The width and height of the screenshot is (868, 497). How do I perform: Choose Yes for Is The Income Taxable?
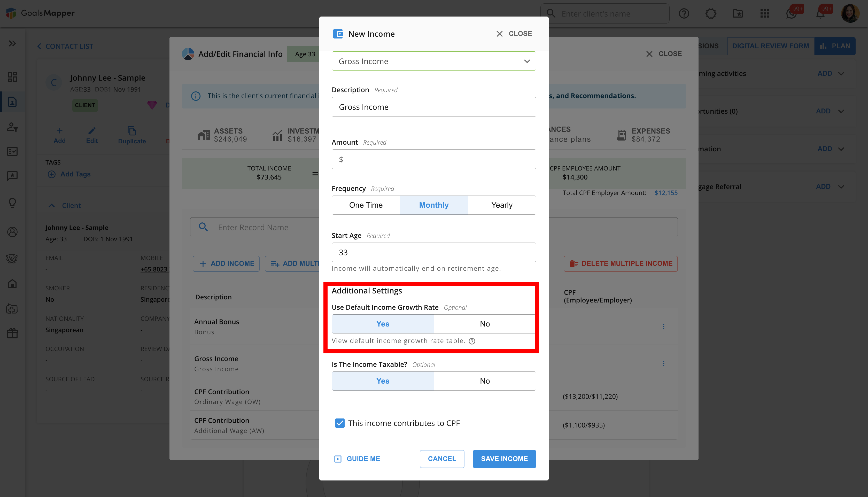tap(383, 380)
